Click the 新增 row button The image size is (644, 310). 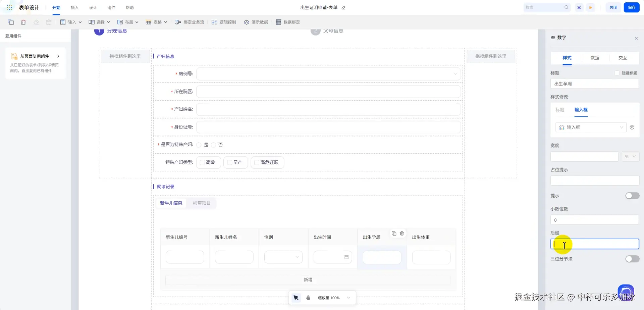(308, 280)
